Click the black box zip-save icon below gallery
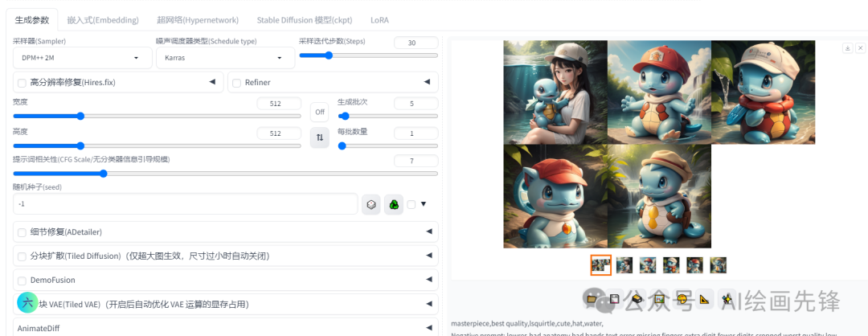Image resolution: width=868 pixels, height=336 pixels. (637, 299)
